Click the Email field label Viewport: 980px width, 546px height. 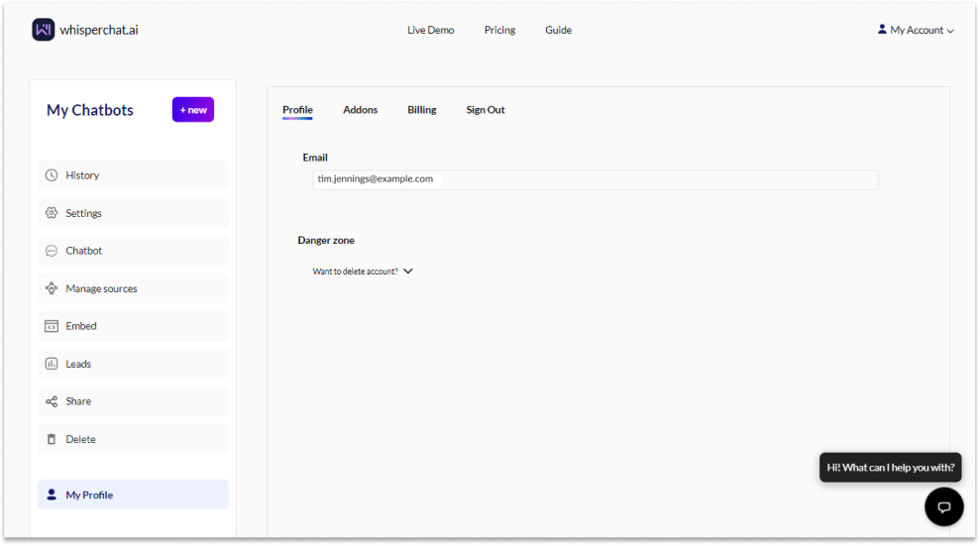(x=315, y=158)
